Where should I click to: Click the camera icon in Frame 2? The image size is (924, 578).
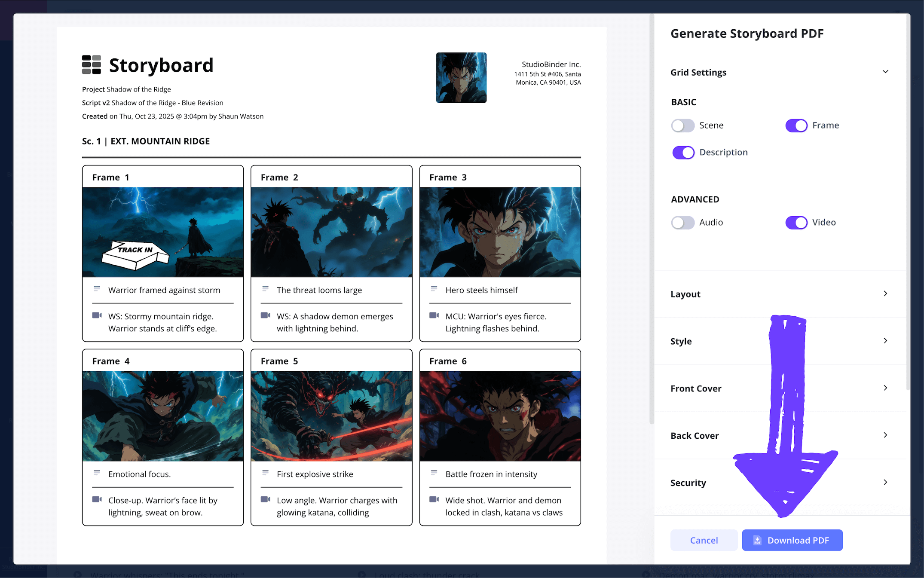pos(265,315)
